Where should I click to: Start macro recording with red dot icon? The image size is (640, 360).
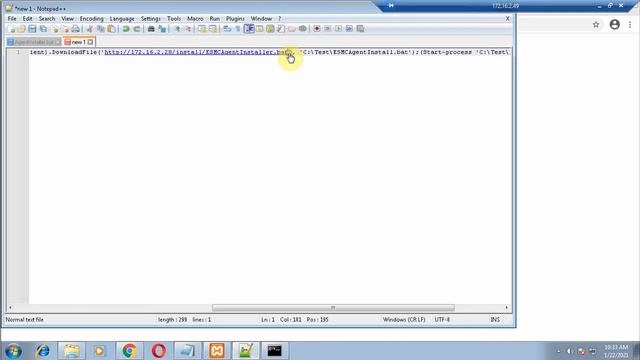[x=317, y=29]
